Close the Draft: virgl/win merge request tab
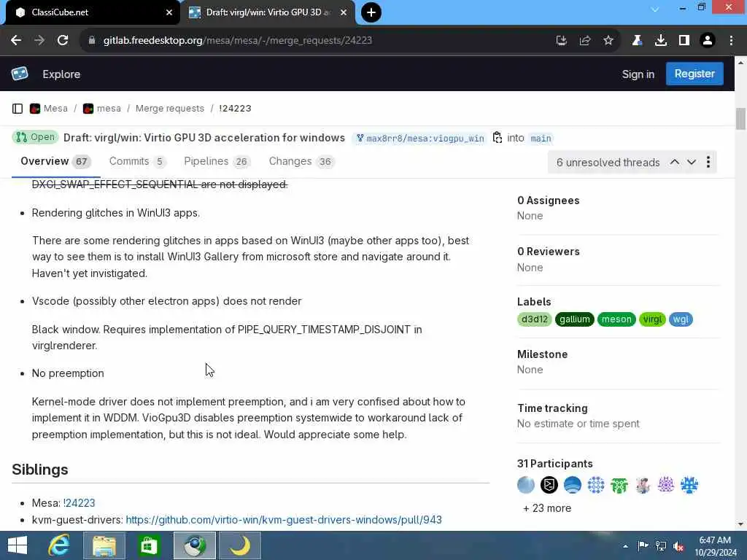The width and height of the screenshot is (747, 560). [344, 12]
